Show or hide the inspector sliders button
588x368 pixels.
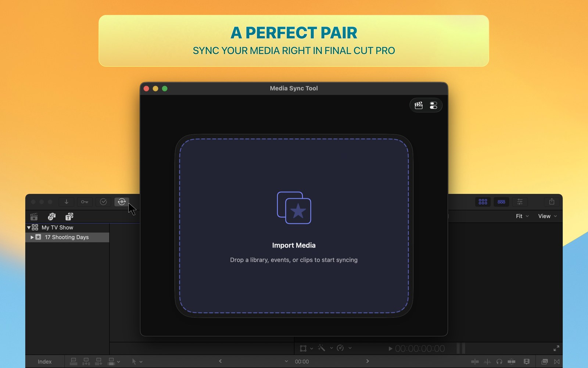coord(520,202)
